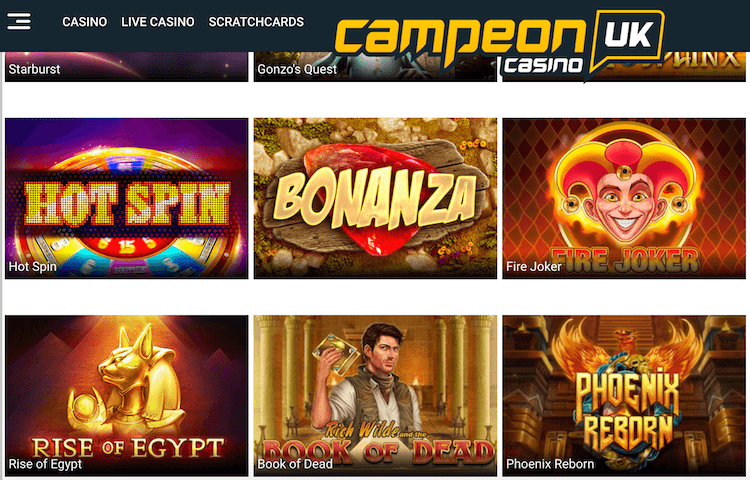
Task: Click the Book of Dead caption
Action: click(295, 464)
